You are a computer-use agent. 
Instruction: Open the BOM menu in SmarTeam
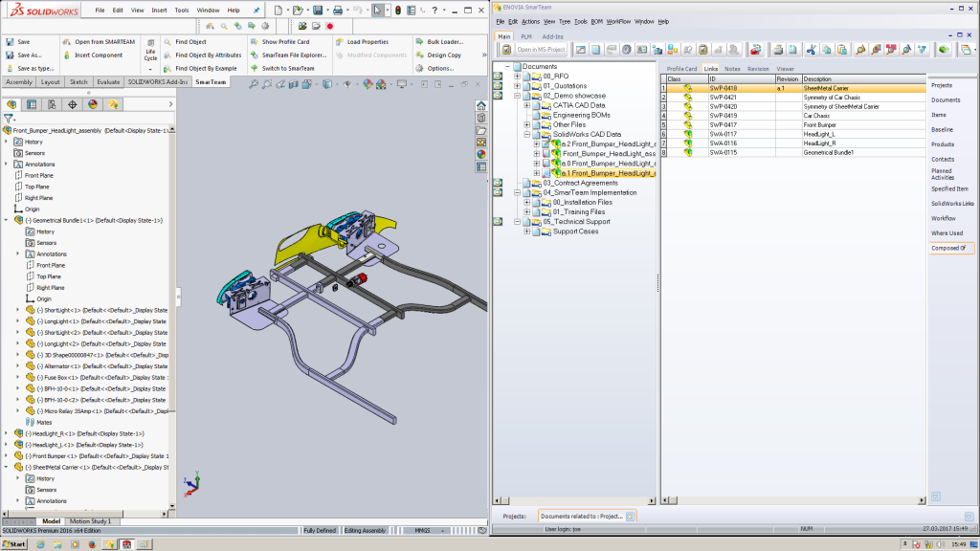[x=597, y=21]
